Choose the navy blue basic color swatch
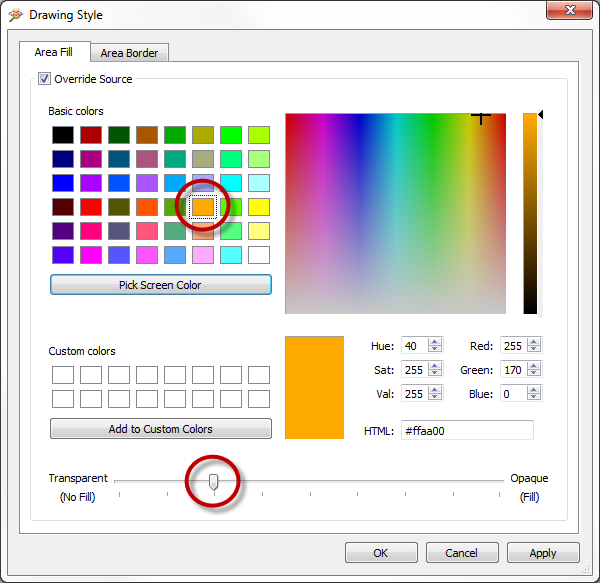Viewport: 600px width, 583px height. tap(63, 159)
